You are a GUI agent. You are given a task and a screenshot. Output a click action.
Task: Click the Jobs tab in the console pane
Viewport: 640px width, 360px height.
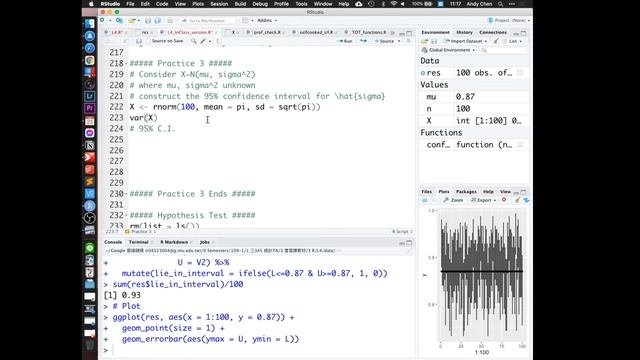pyautogui.click(x=204, y=242)
